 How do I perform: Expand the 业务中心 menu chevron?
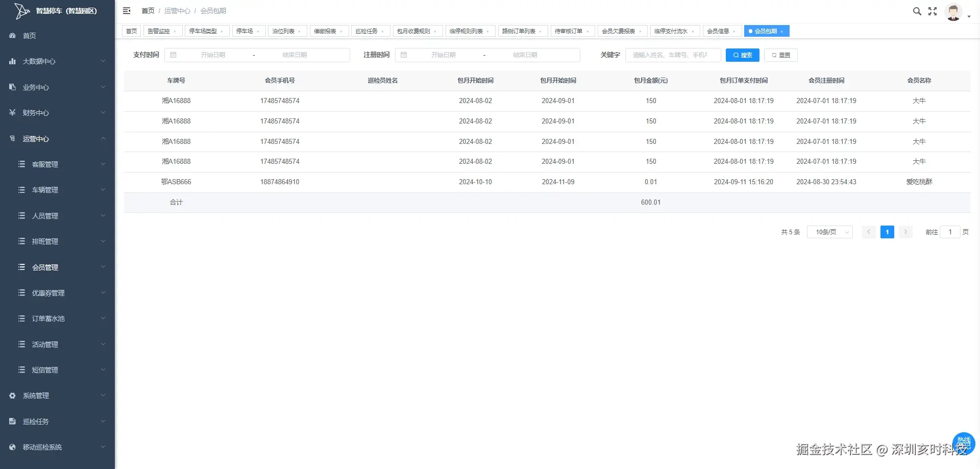tap(103, 87)
